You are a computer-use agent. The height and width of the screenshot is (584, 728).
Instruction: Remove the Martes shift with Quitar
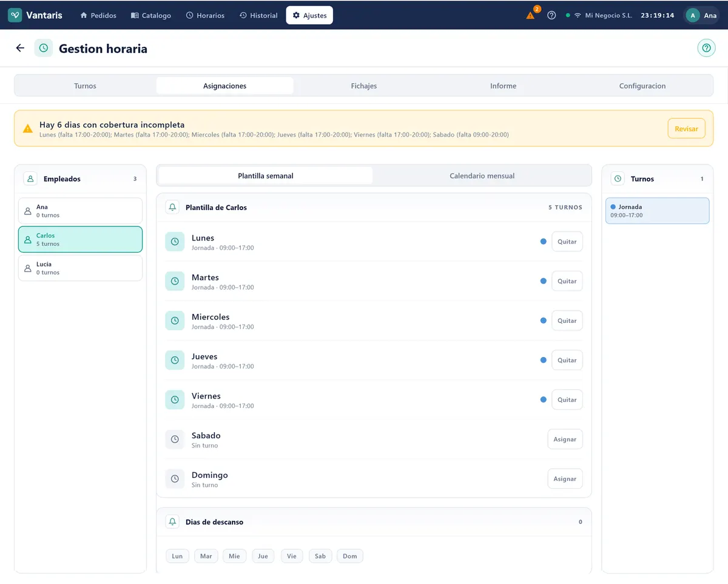[x=567, y=281]
